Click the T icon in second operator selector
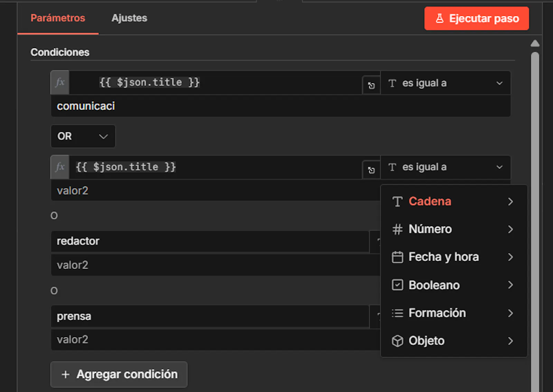 pyautogui.click(x=392, y=167)
